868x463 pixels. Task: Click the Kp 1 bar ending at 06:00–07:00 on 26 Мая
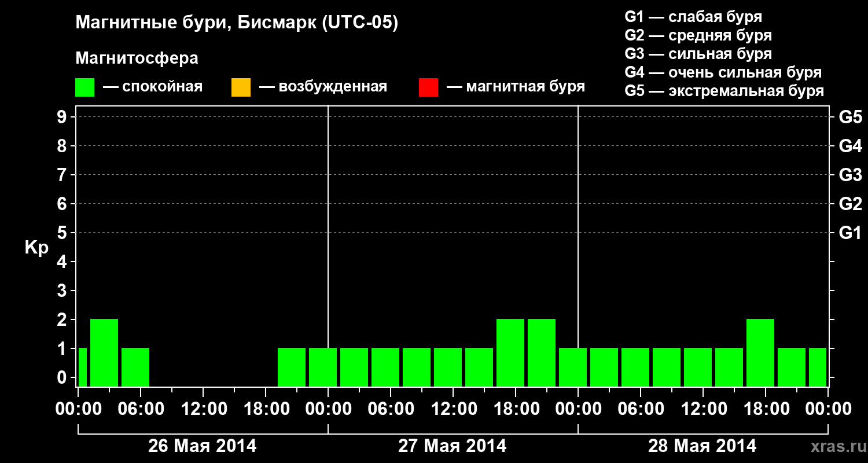click(x=135, y=367)
